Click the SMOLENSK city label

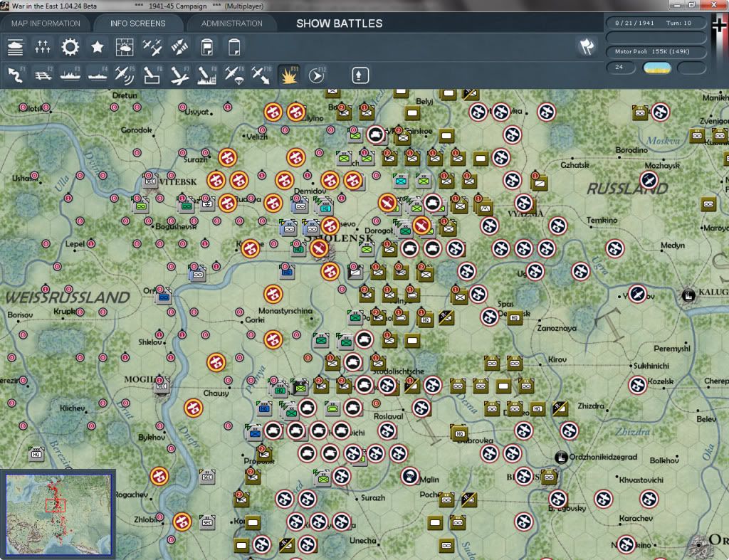click(339, 238)
